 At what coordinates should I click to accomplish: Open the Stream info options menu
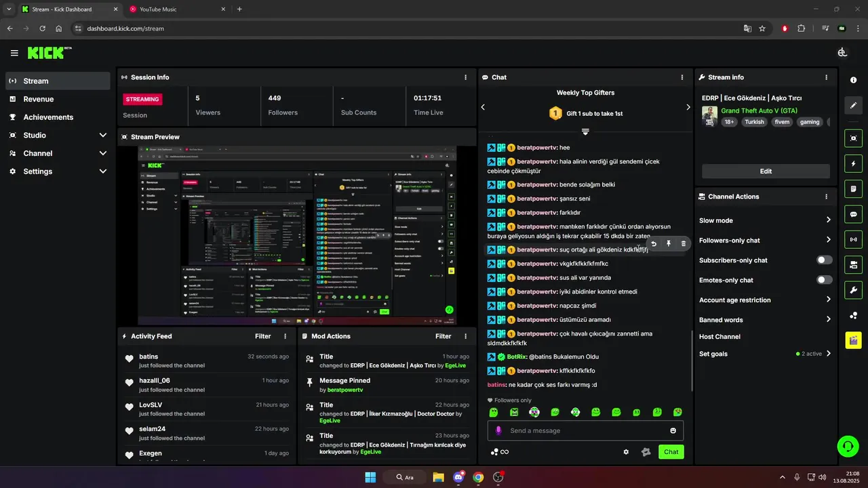[826, 77]
